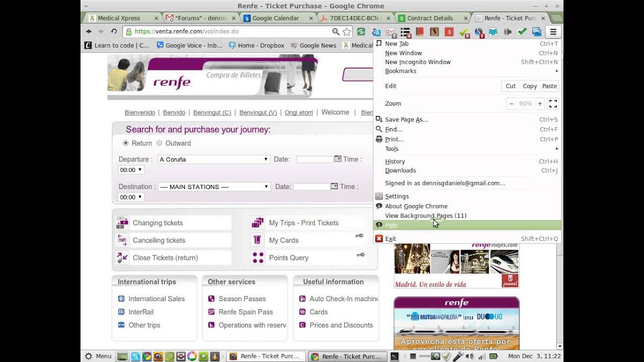Click the fullscreen zoom icon in menu
This screenshot has width=644, height=362.
pos(553,104)
